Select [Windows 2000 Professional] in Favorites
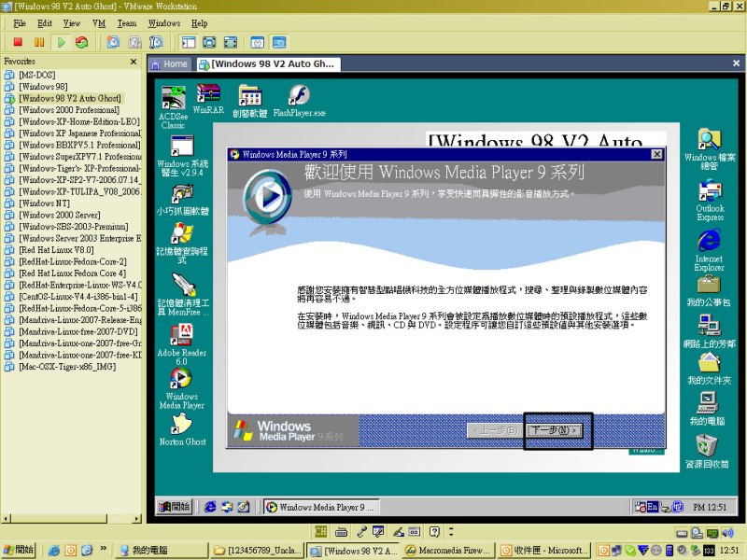The height and width of the screenshot is (560, 747). pos(68,109)
